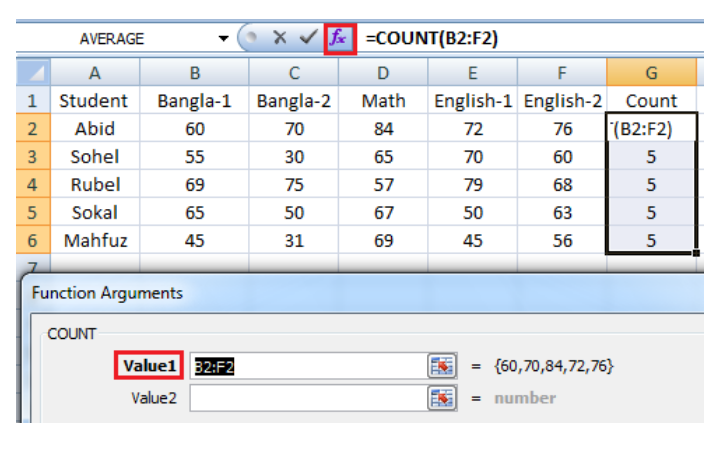Select row 4 header
720x464 pixels.
coord(32,185)
